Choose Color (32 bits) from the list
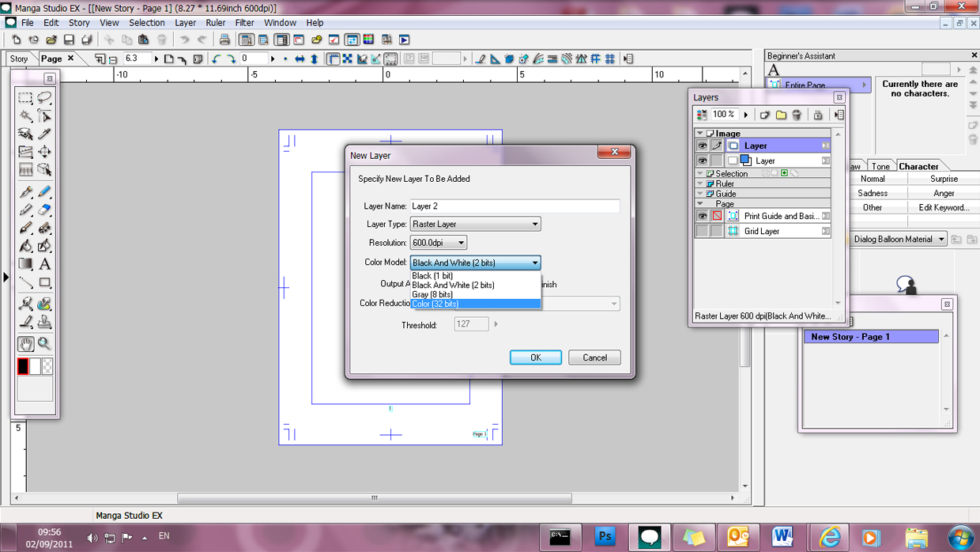This screenshot has width=980, height=552. click(474, 304)
